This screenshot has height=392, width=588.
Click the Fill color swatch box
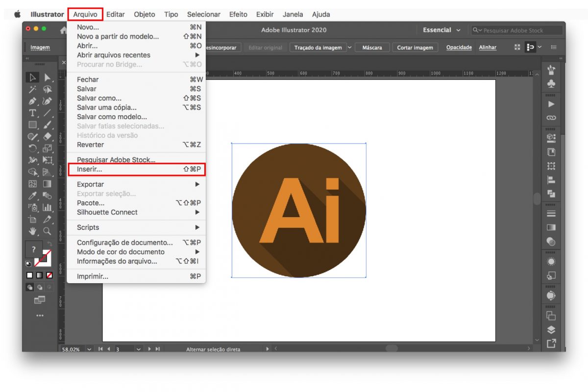pyautogui.click(x=33, y=249)
